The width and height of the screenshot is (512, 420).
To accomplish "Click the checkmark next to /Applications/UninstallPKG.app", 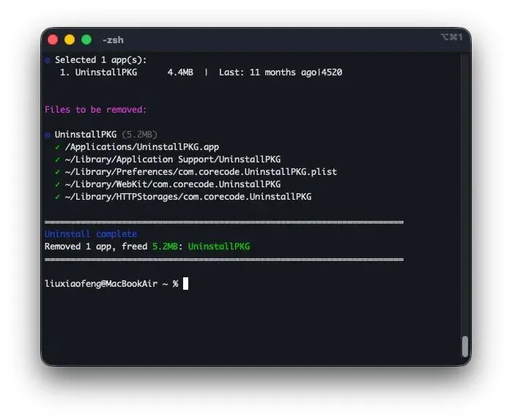I will tap(58, 147).
